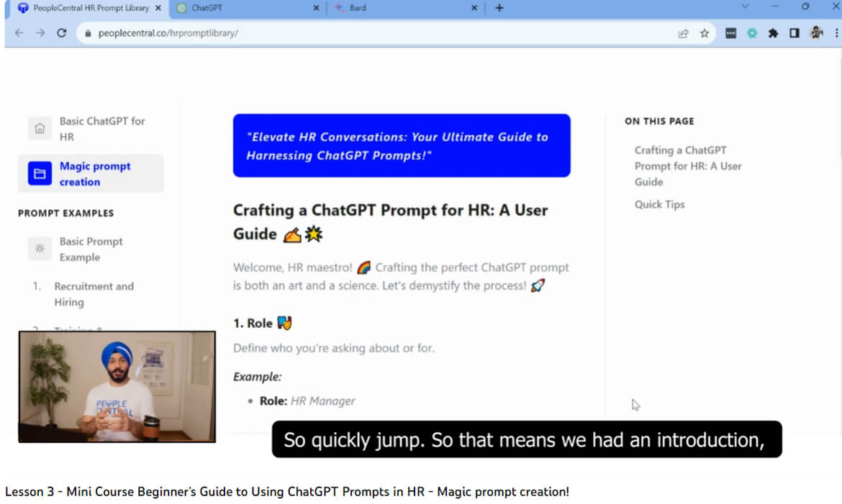
Task: Click the browser forward arrow
Action: pyautogui.click(x=40, y=33)
